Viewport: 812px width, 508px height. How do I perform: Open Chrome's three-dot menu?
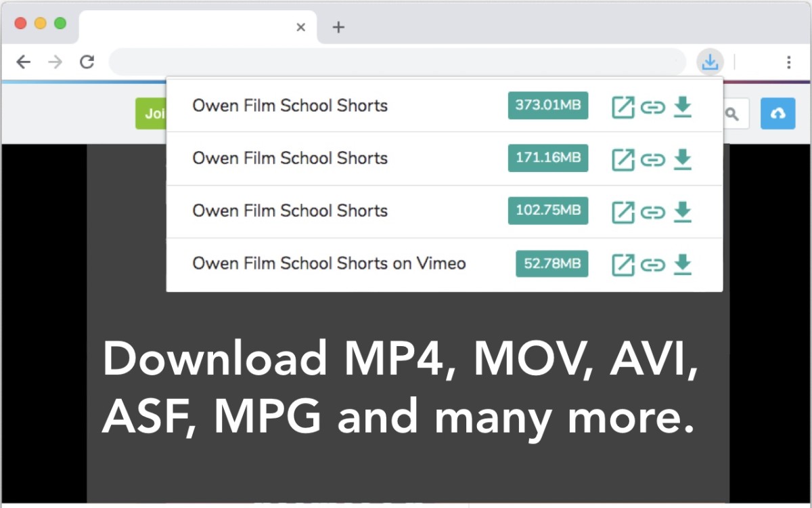click(788, 62)
